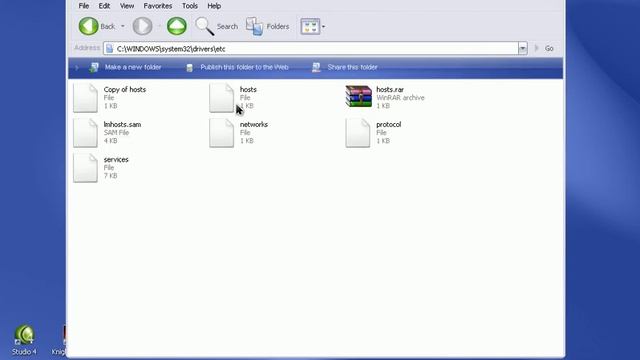Screen dimensions: 640x360
Task: Click Make a new folder link
Action: coord(133,67)
